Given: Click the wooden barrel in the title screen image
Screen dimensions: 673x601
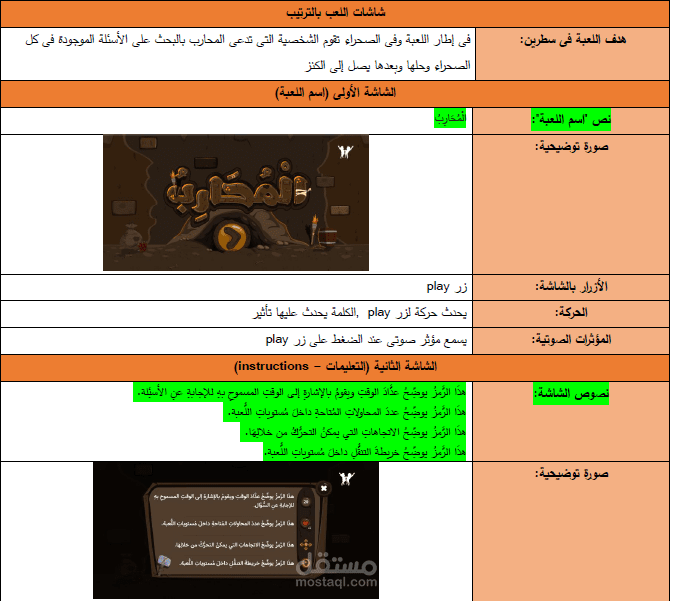Looking at the screenshot, I should click(x=329, y=237).
